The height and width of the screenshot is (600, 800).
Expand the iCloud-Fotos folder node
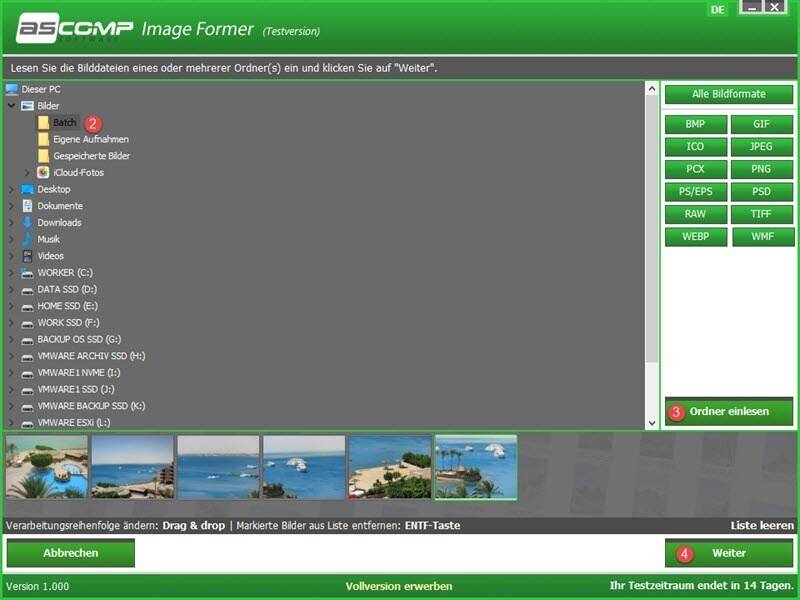27,173
